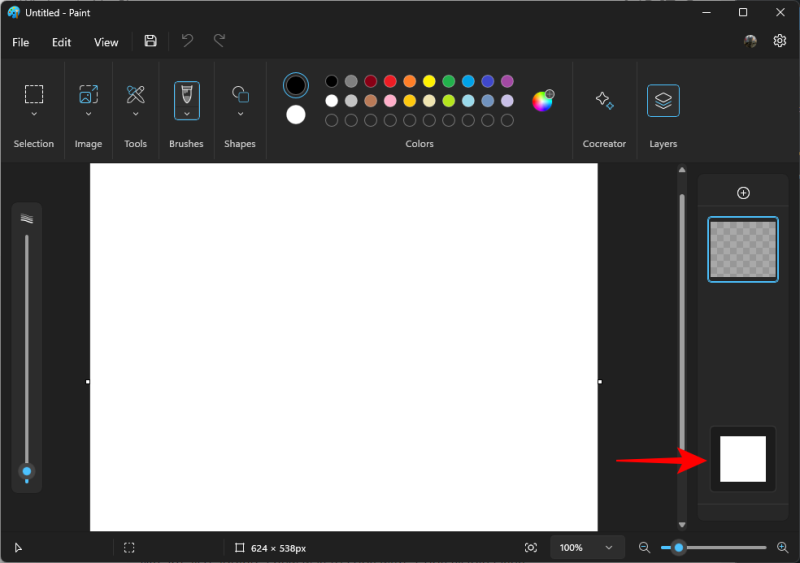Pick the orange swatch
Image resolution: width=800 pixels, height=563 pixels.
(410, 81)
